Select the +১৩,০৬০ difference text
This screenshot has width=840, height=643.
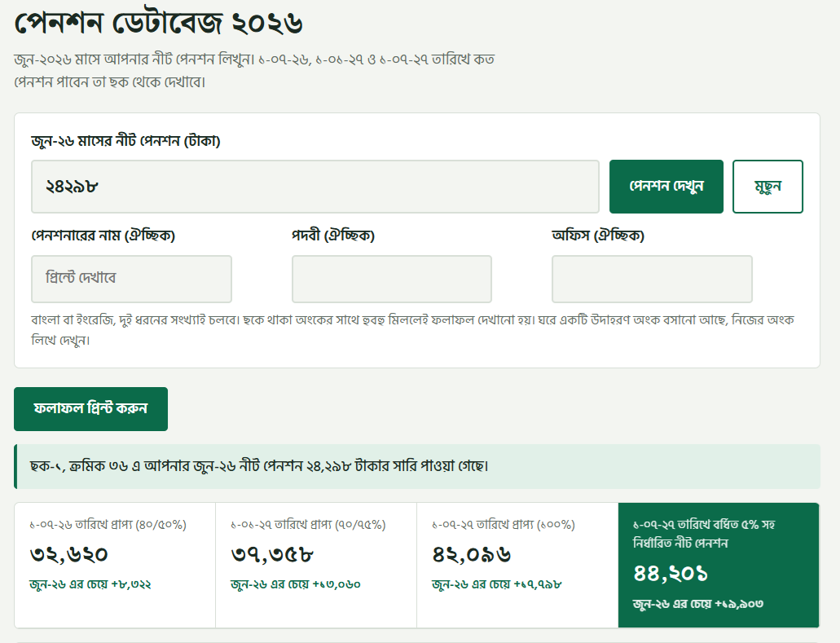[336, 584]
